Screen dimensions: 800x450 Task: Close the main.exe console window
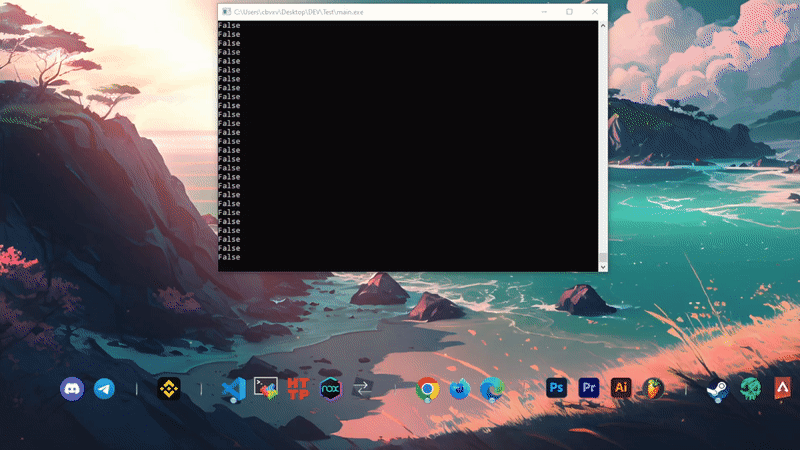click(595, 12)
